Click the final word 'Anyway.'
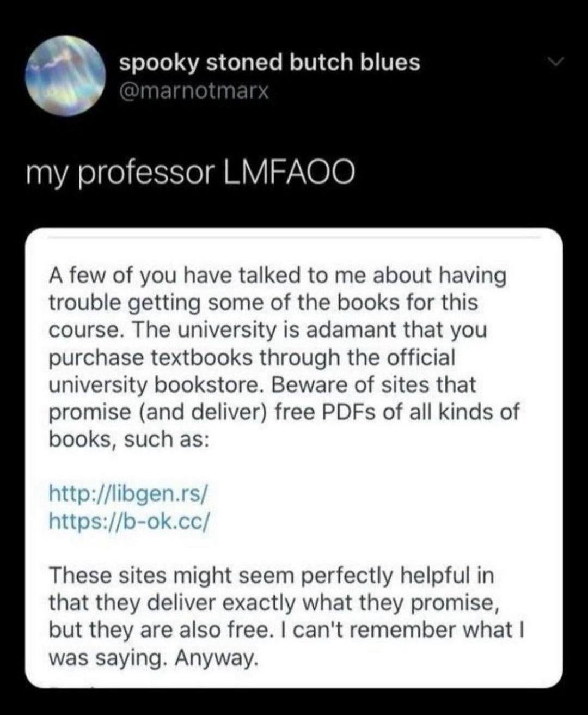The height and width of the screenshot is (715, 588). coord(216,658)
